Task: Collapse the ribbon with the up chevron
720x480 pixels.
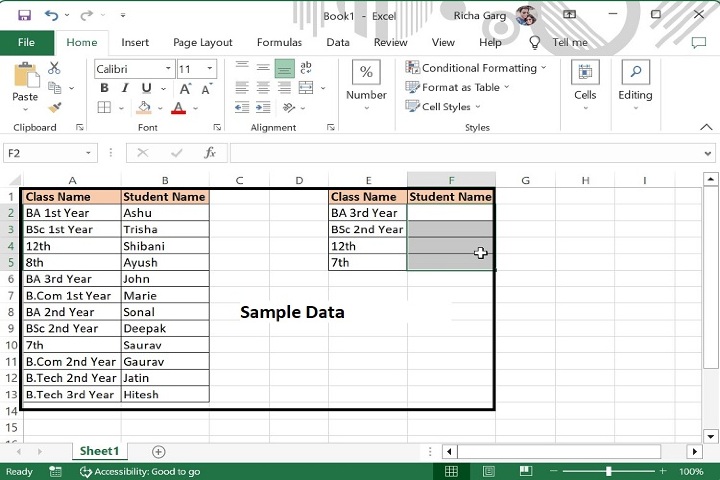Action: (x=706, y=127)
